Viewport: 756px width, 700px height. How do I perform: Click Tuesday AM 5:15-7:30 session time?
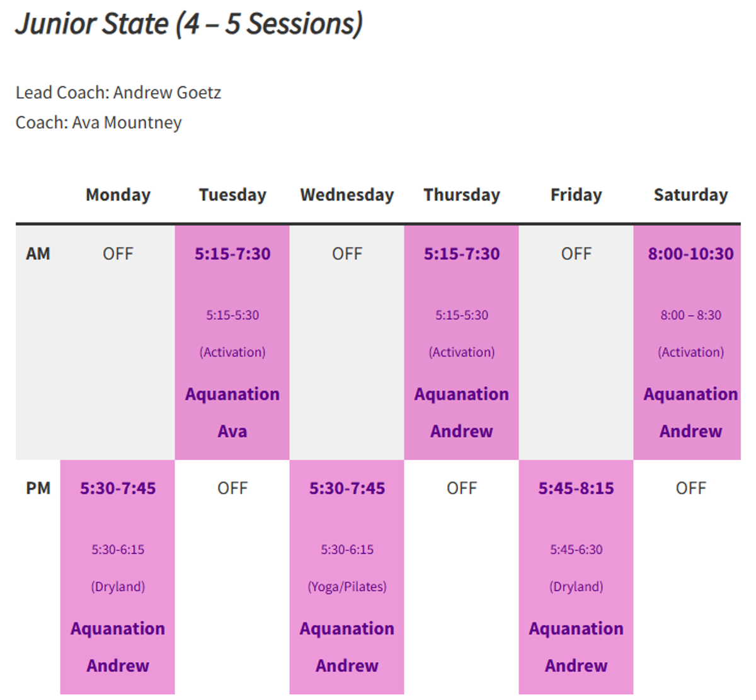point(232,253)
